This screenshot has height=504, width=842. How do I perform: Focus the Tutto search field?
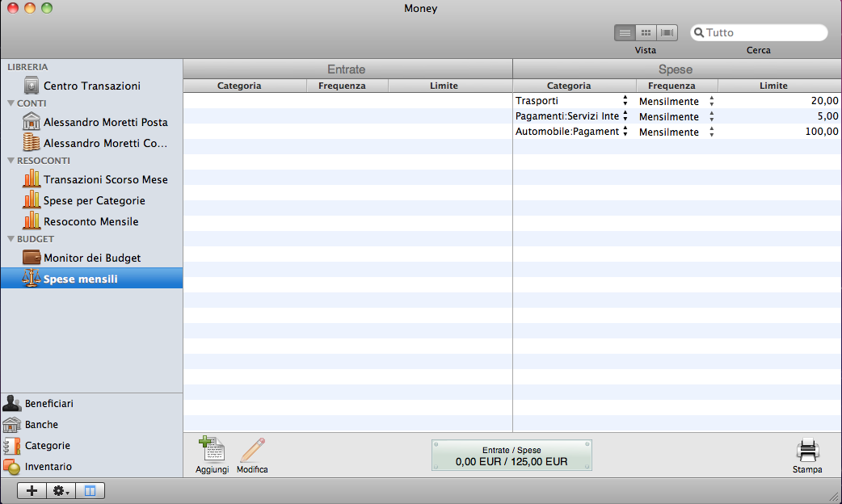click(759, 33)
